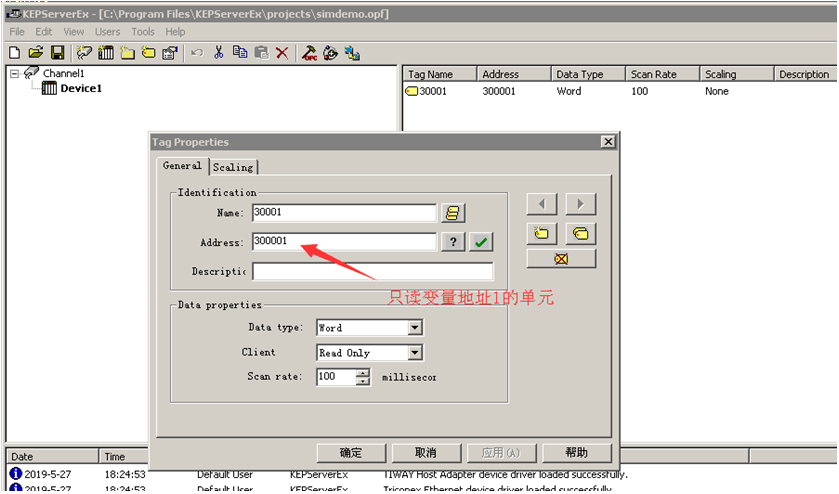Open the Edit menu
Screen dimensions: 839x494
(44, 32)
